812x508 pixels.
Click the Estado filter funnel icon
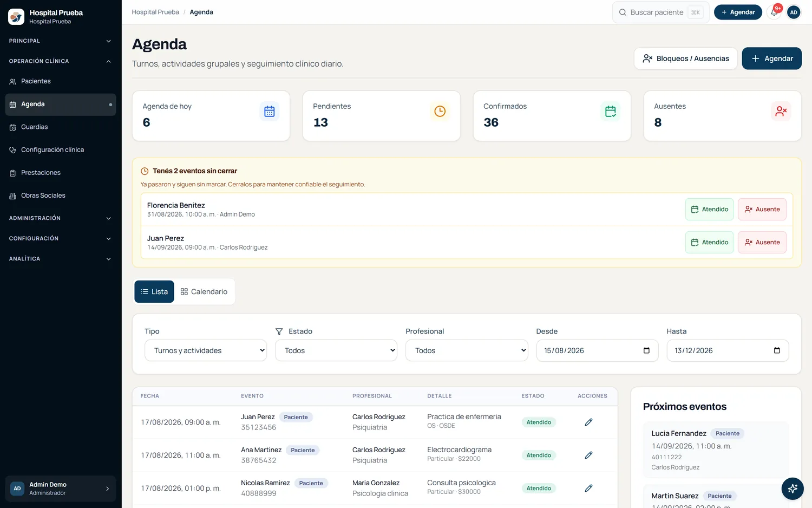tap(279, 331)
